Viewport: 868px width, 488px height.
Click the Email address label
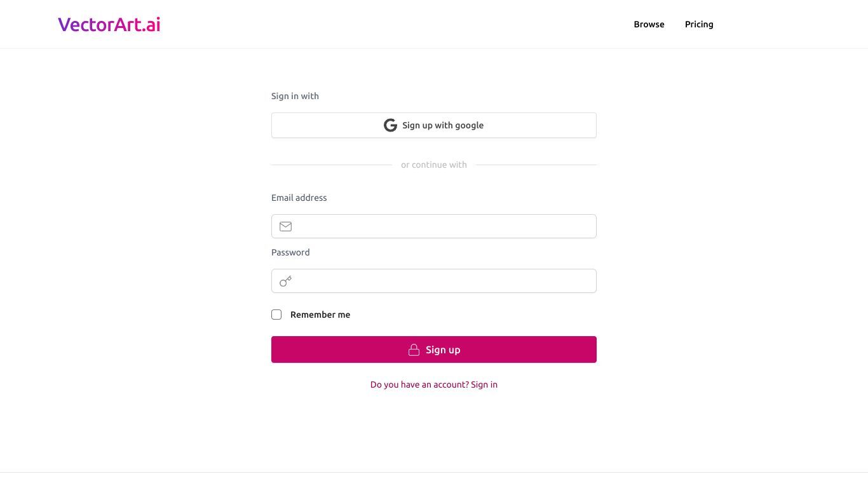click(299, 198)
